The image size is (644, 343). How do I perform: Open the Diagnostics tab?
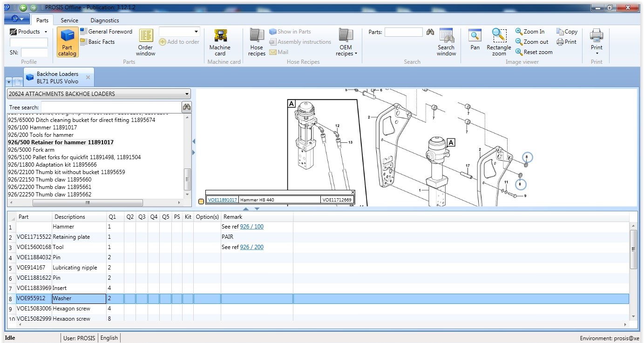pos(105,20)
